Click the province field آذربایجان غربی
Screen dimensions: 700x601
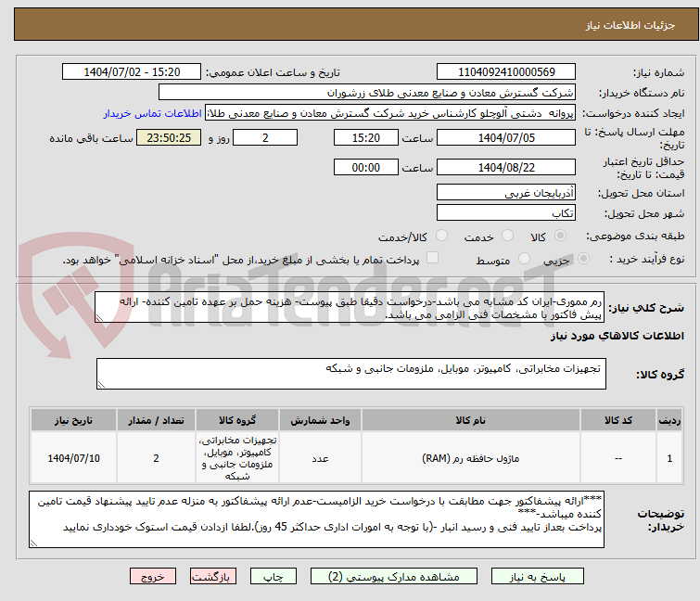click(506, 192)
